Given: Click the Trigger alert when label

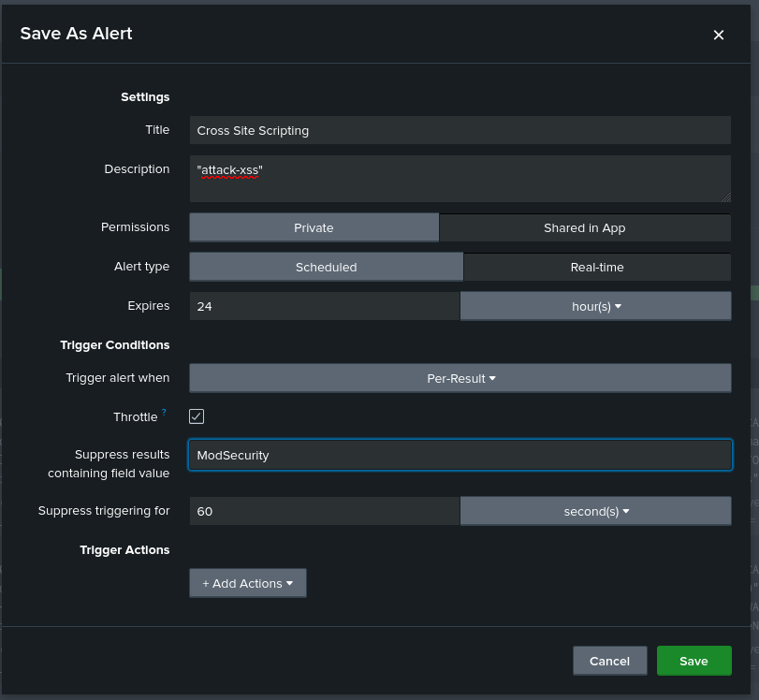Looking at the screenshot, I should tap(118, 377).
